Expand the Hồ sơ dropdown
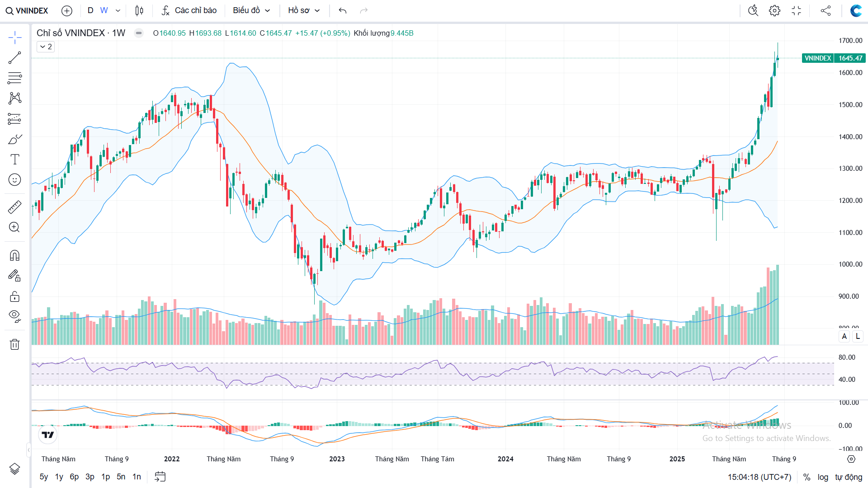 coord(304,10)
